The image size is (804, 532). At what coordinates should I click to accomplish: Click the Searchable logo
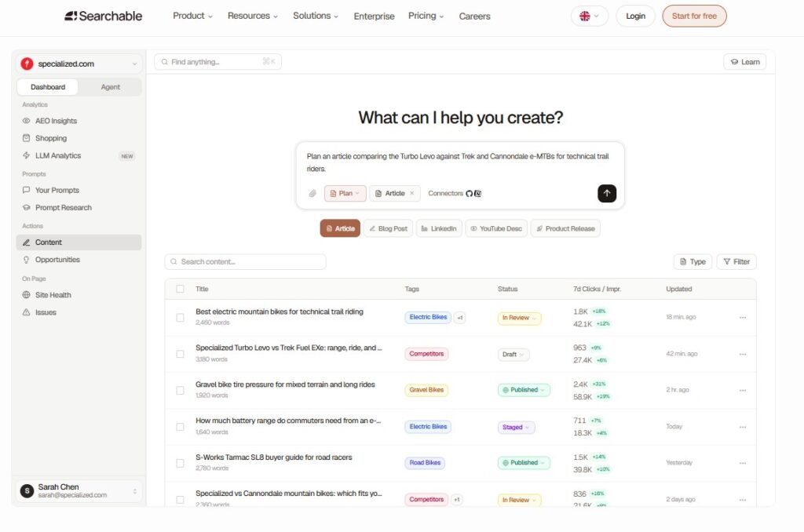[x=103, y=16]
